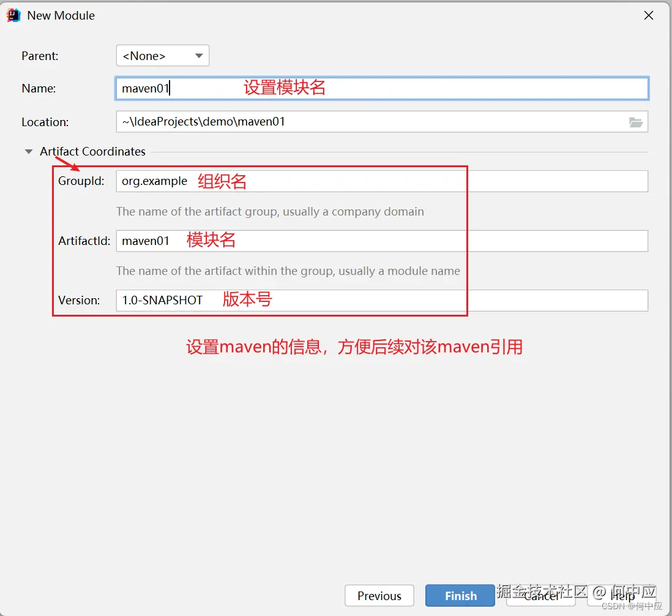The height and width of the screenshot is (616, 672).
Task: Click the Artifact Coordinates heading text
Action: pos(92,151)
